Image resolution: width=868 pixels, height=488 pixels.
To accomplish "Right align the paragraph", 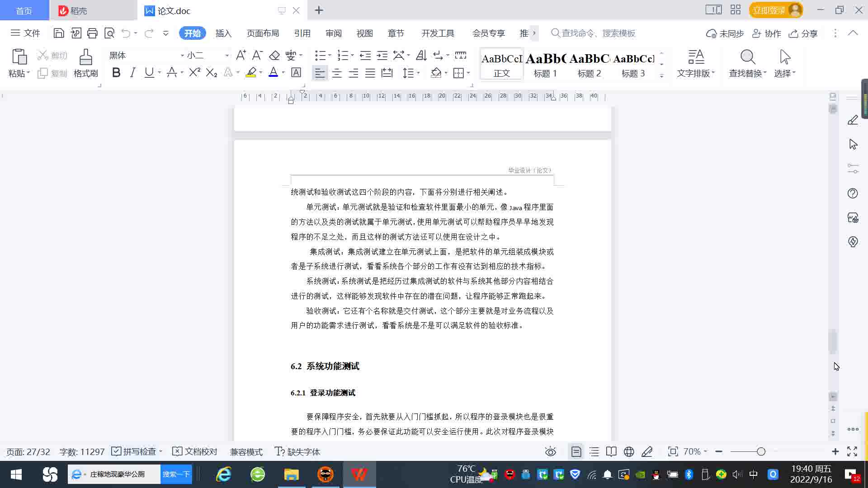I will (x=354, y=73).
